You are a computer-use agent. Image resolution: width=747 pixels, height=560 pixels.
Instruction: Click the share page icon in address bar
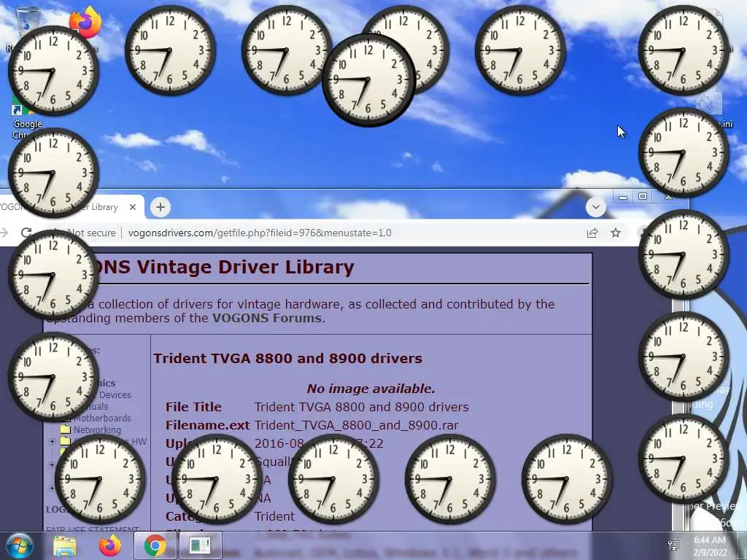point(592,233)
